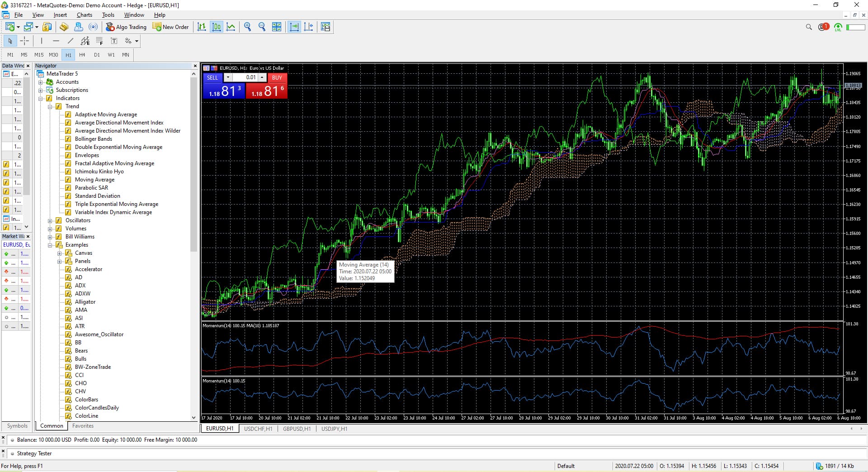Open the Charts menu
Screen dimensions: 868x472
pos(84,14)
